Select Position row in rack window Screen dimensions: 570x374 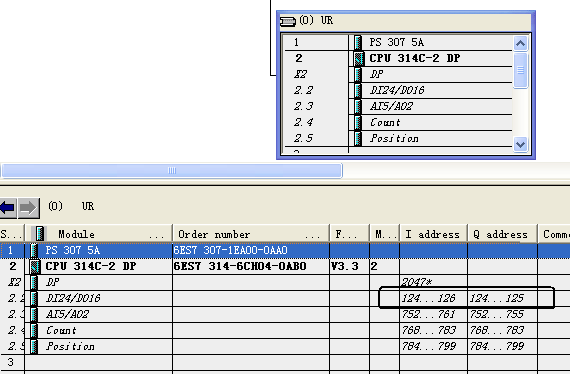[398, 138]
